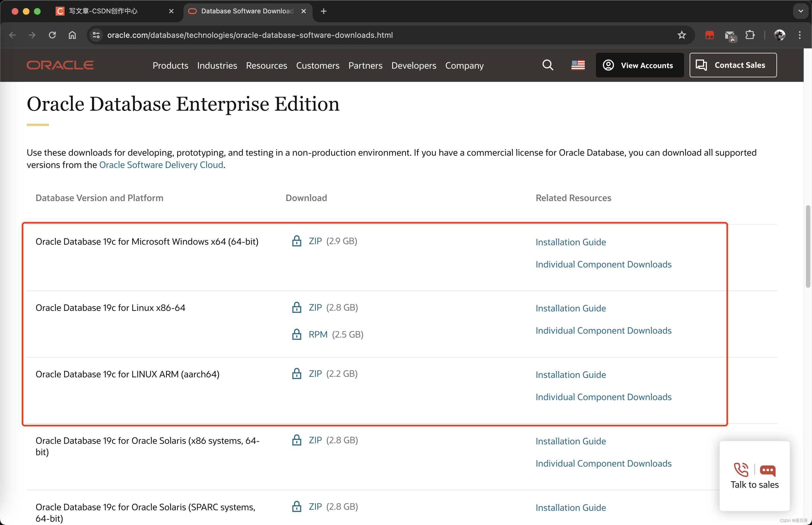Click the browser forward arrow
This screenshot has width=812, height=525.
[x=32, y=35]
